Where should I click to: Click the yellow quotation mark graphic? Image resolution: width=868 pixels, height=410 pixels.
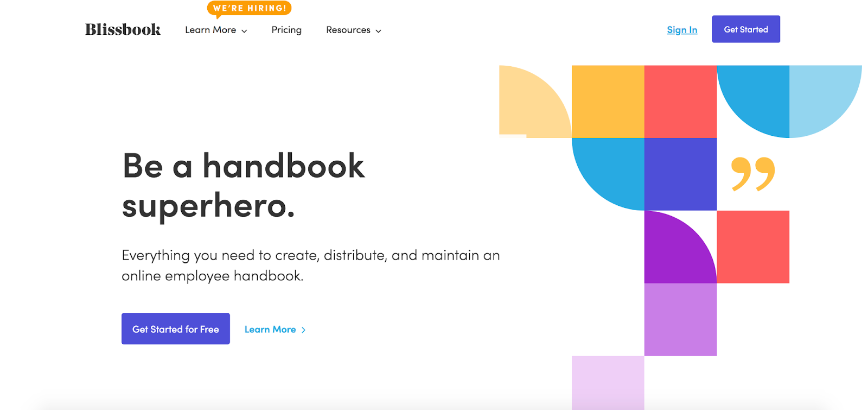(x=753, y=174)
